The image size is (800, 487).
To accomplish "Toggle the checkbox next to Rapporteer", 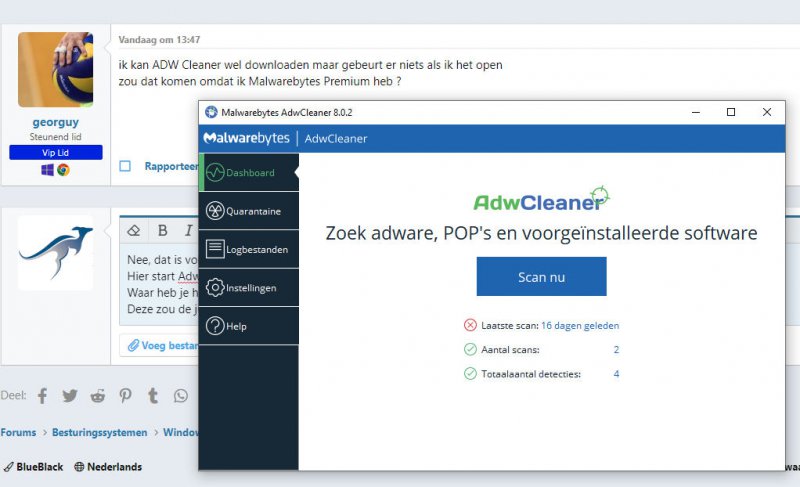I will [125, 166].
